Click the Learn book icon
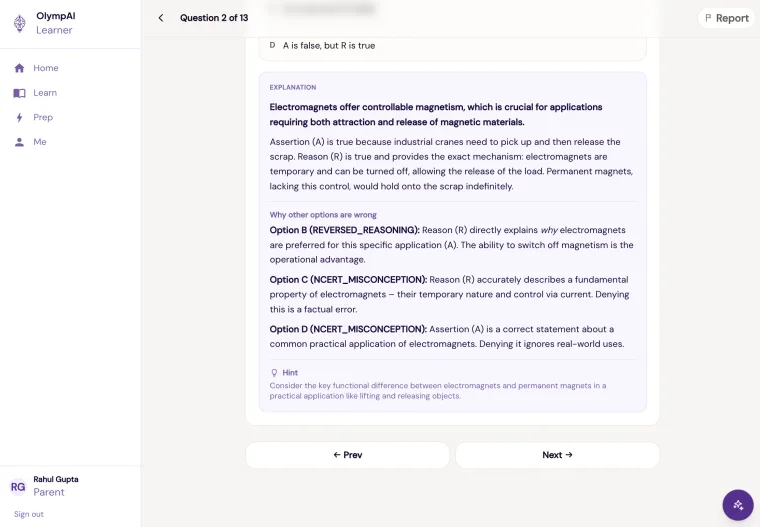 click(x=19, y=93)
